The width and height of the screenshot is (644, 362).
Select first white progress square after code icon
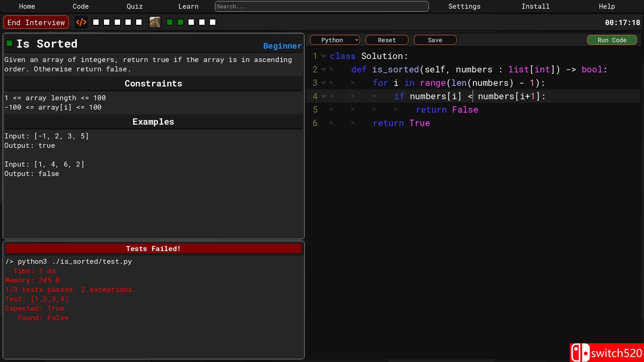point(96,22)
